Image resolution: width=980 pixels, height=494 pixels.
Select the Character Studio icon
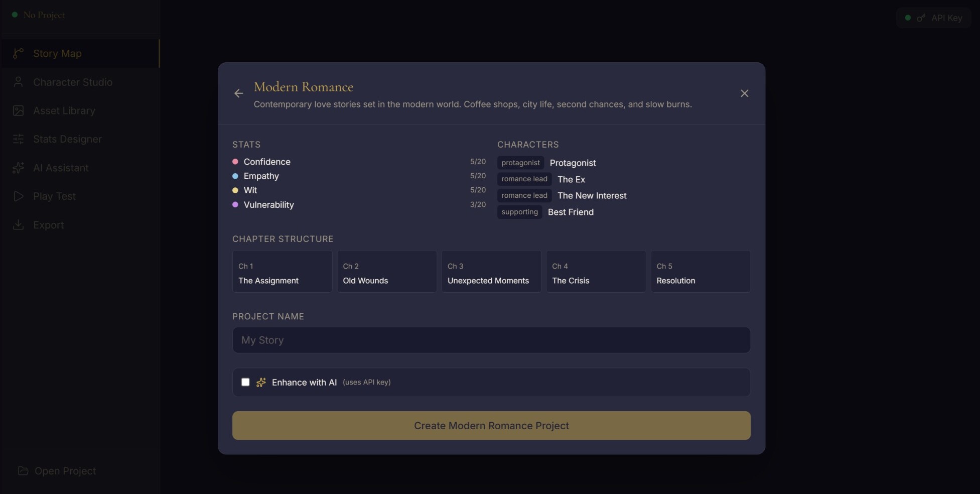tap(19, 82)
